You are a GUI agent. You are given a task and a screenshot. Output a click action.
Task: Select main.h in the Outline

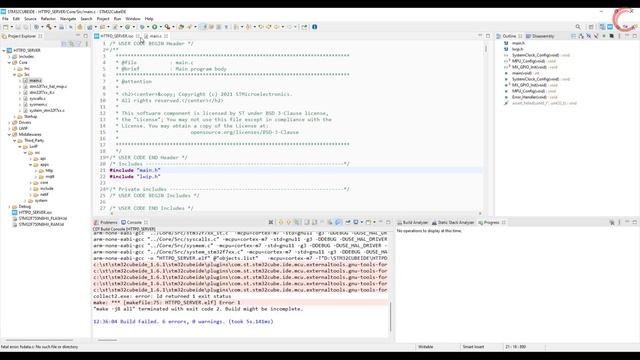click(518, 43)
